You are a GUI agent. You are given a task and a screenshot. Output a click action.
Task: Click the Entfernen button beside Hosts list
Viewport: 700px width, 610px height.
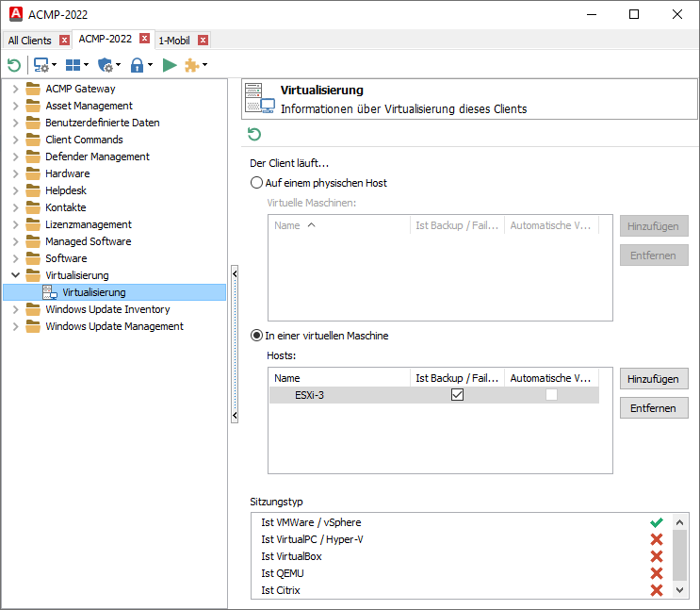654,408
